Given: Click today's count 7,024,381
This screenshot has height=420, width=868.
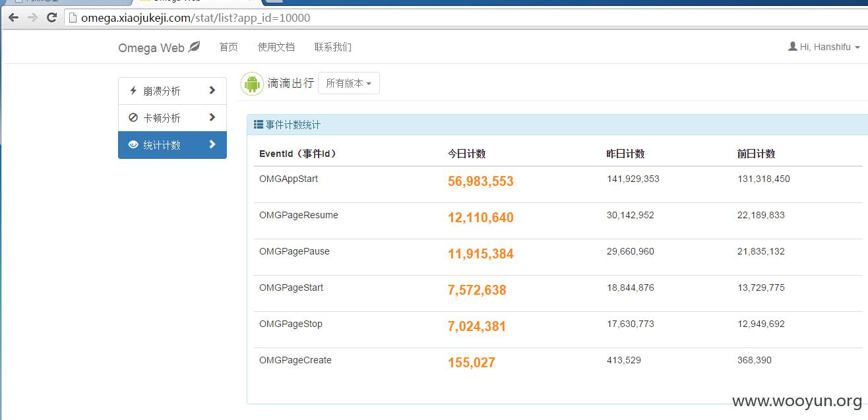Looking at the screenshot, I should tap(477, 326).
